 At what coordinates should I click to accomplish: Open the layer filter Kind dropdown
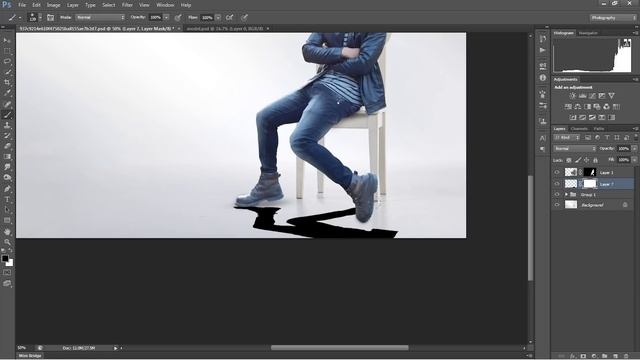coord(567,138)
